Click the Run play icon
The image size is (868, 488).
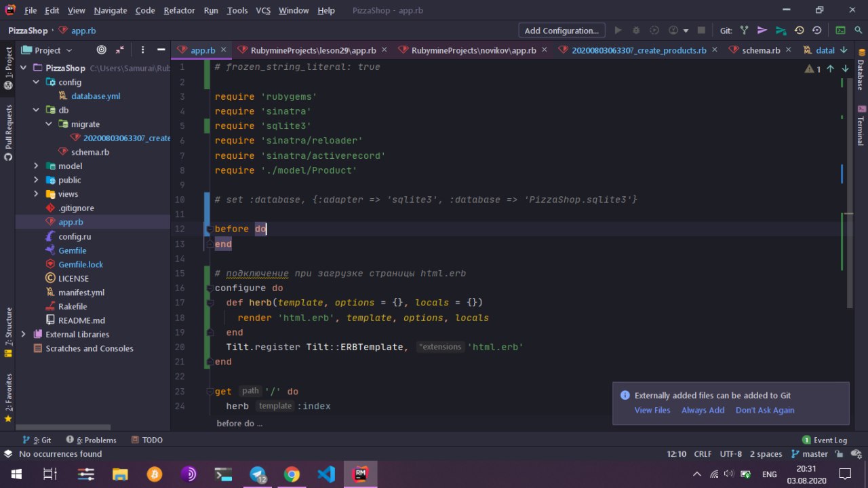[x=618, y=31]
